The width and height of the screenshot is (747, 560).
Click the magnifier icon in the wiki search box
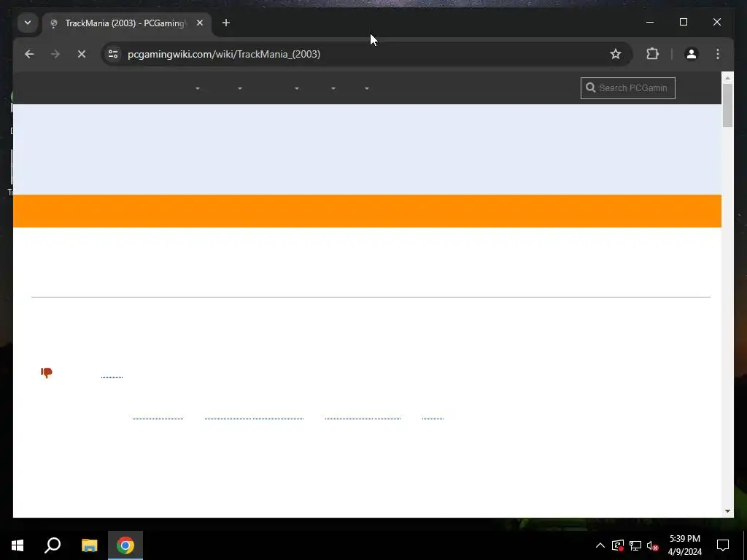[x=590, y=87]
